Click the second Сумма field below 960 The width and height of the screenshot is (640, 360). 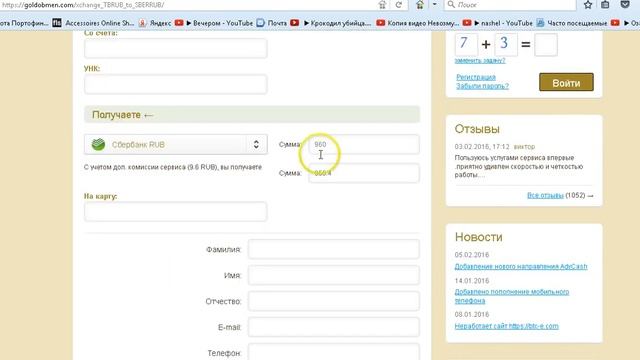tap(364, 173)
